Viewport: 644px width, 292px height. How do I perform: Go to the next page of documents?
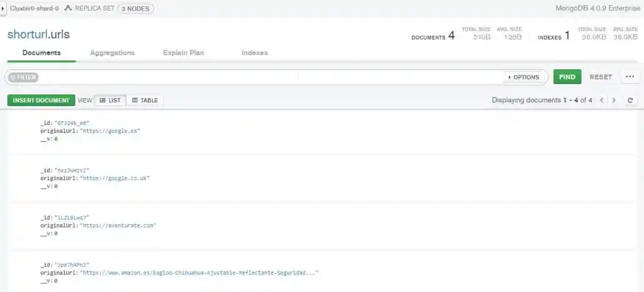pyautogui.click(x=614, y=100)
